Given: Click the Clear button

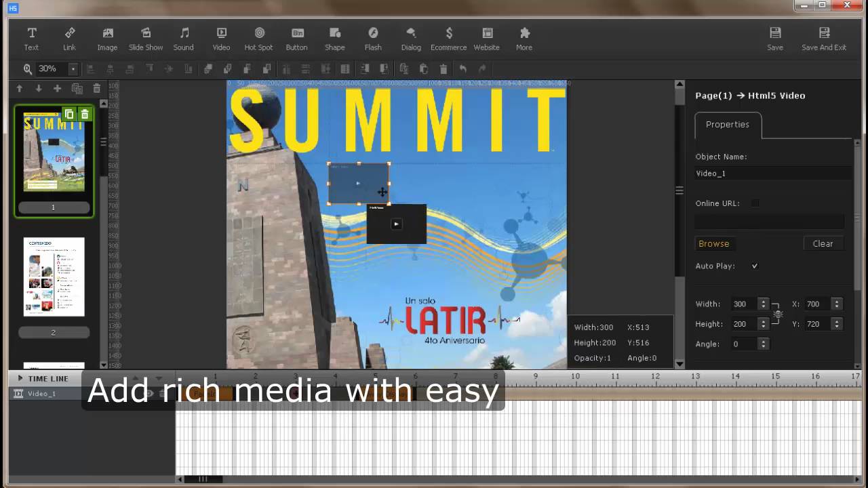Looking at the screenshot, I should point(823,244).
